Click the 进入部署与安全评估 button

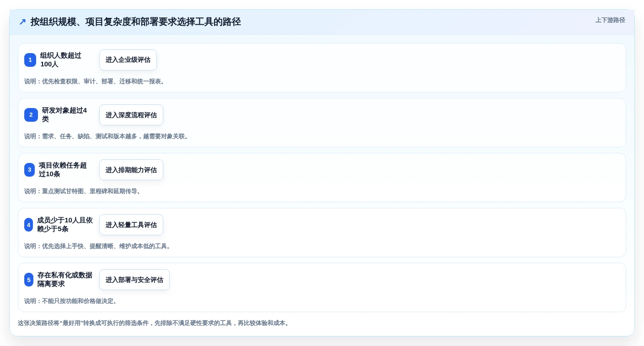(x=134, y=280)
